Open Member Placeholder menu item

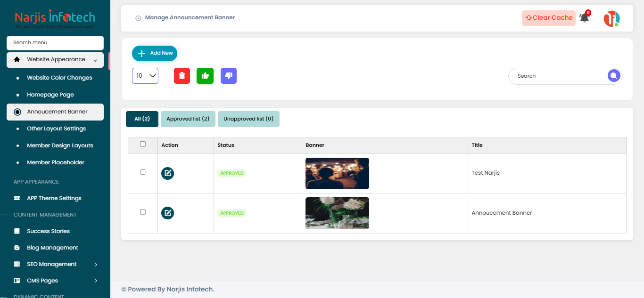tap(56, 162)
